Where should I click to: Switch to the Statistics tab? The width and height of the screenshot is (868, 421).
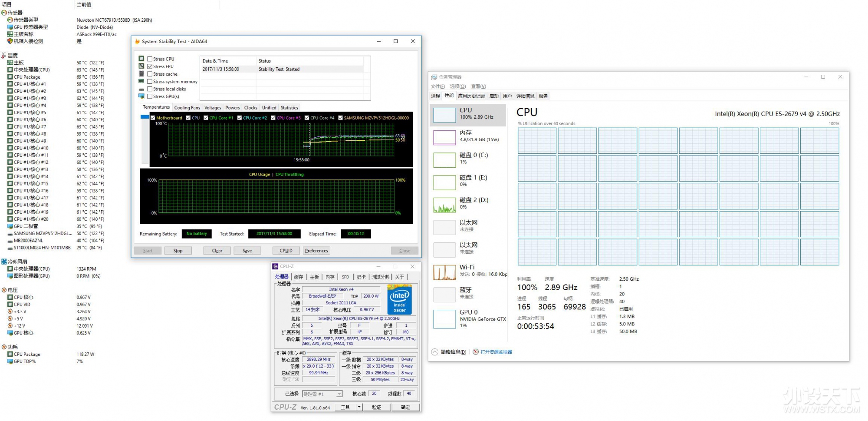point(289,108)
